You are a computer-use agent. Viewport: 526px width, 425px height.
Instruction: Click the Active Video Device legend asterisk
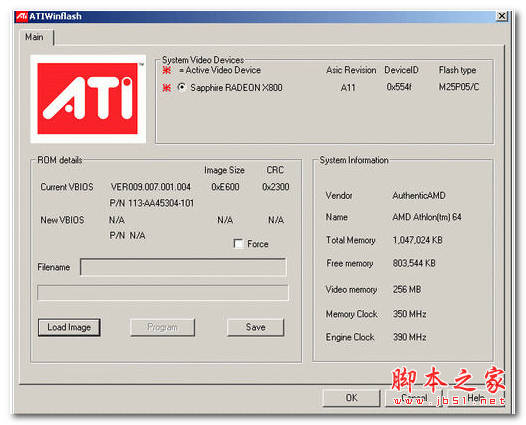167,70
